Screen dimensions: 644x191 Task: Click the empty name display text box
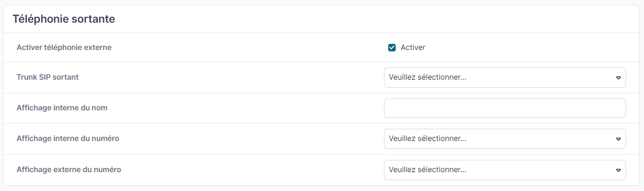tap(505, 108)
